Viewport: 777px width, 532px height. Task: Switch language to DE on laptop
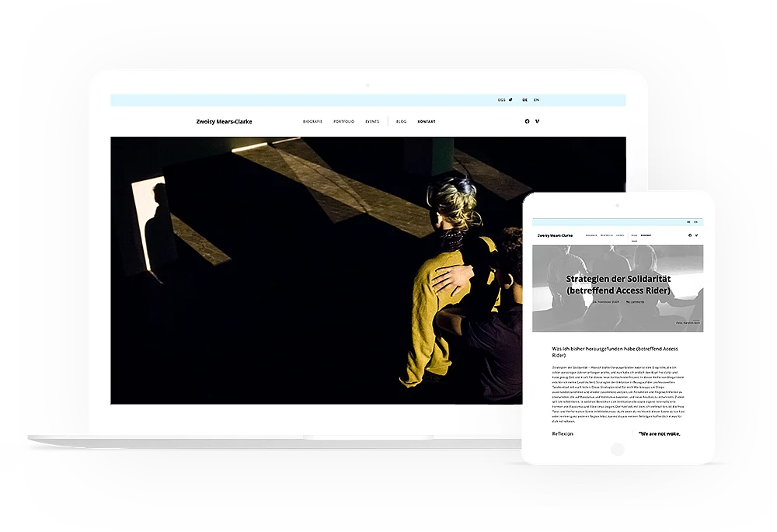(x=525, y=100)
